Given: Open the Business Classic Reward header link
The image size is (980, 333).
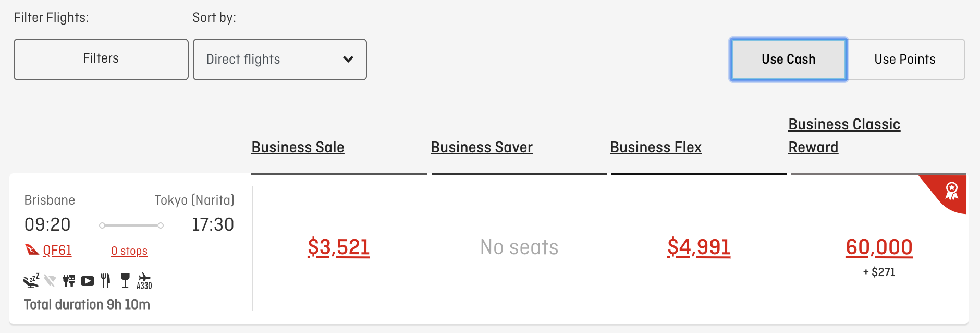Looking at the screenshot, I should [844, 136].
